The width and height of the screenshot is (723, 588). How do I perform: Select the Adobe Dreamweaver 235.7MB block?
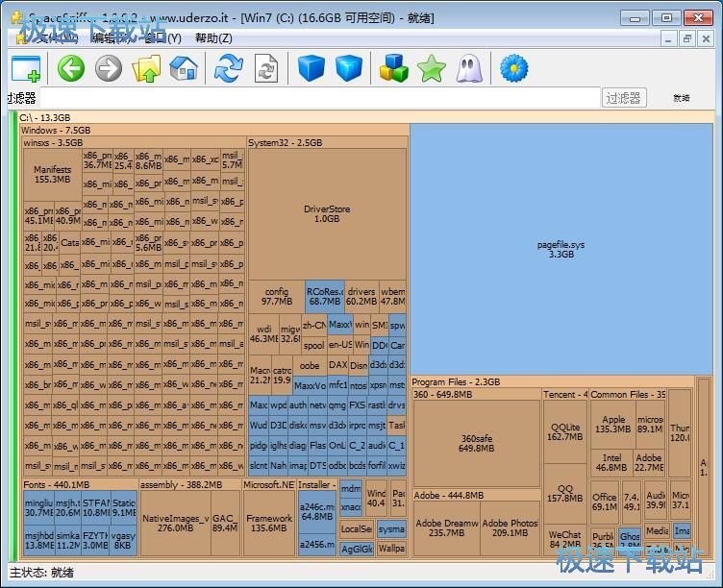point(447,528)
